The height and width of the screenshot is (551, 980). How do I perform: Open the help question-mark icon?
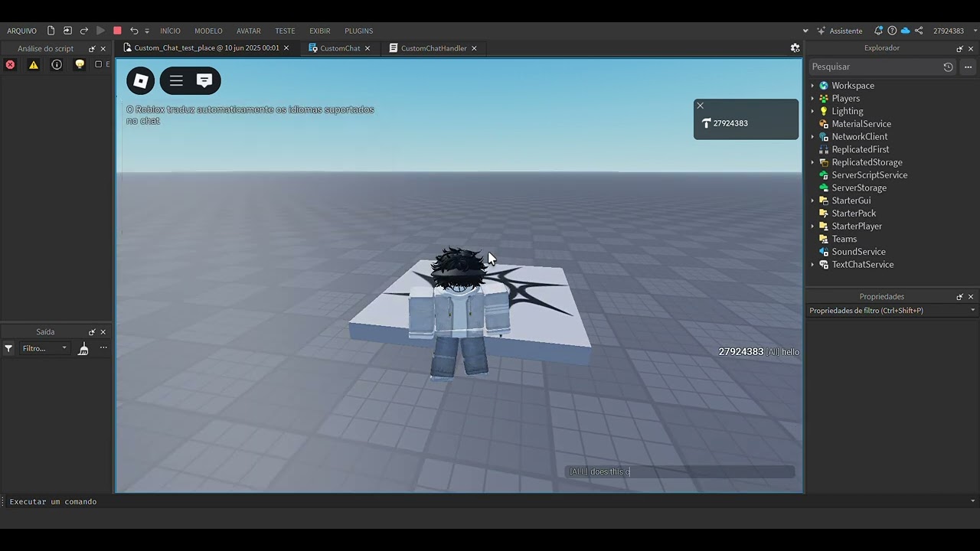click(892, 31)
